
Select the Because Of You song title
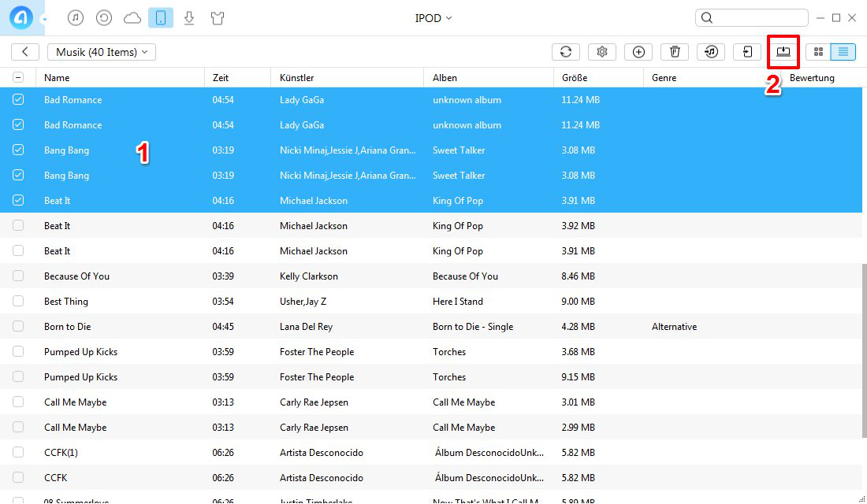[x=77, y=276]
